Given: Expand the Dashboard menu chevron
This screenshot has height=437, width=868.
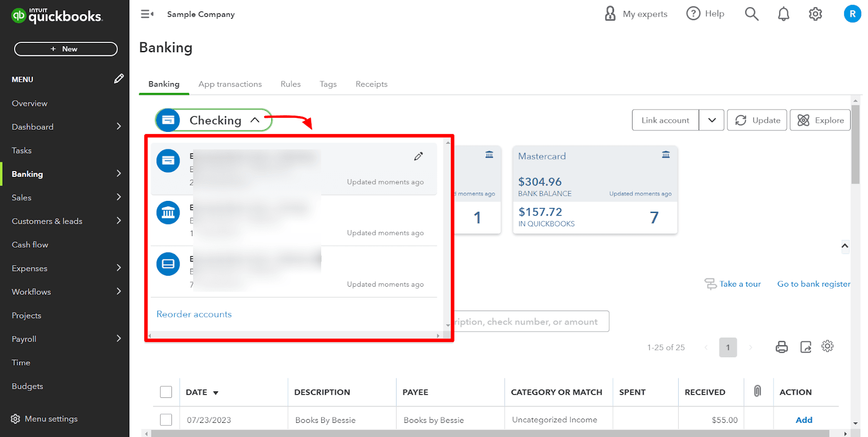Looking at the screenshot, I should pyautogui.click(x=119, y=126).
